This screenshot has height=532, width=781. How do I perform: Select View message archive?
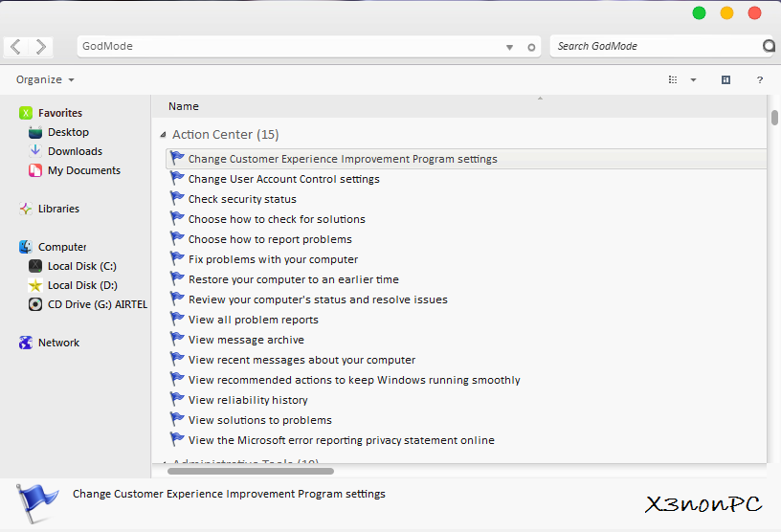(246, 340)
